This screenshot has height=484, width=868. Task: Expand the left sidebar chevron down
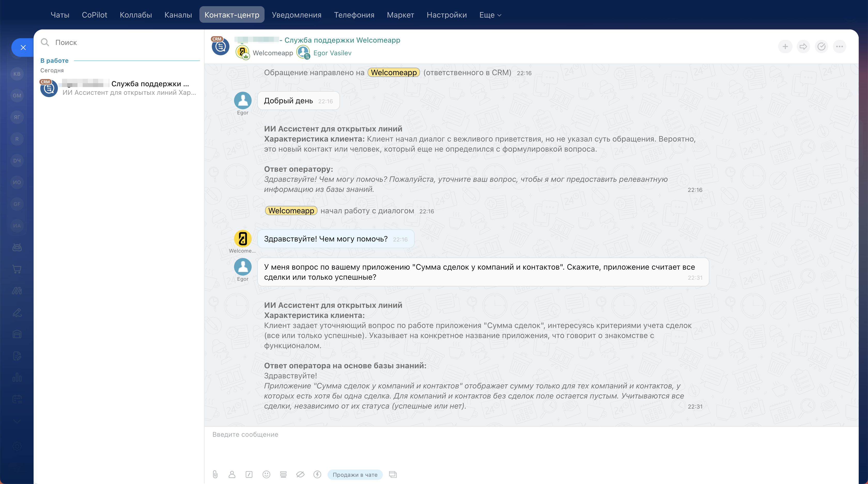click(x=17, y=422)
